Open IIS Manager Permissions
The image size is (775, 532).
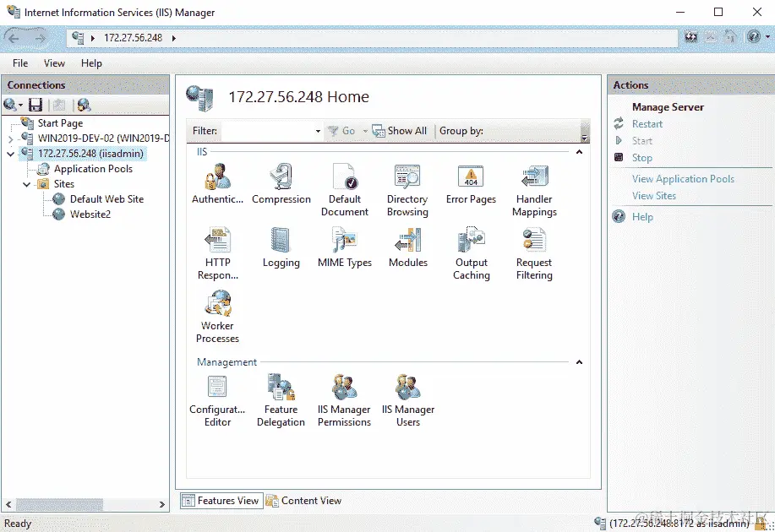[344, 400]
